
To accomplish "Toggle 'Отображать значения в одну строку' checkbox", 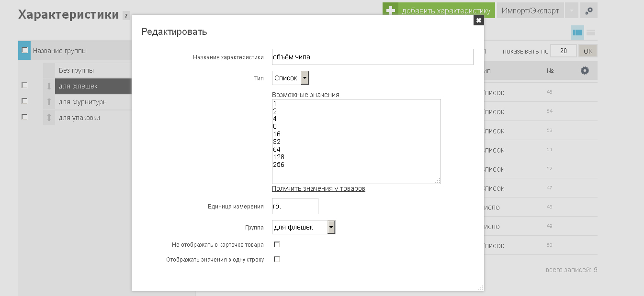I will pyautogui.click(x=276, y=259).
